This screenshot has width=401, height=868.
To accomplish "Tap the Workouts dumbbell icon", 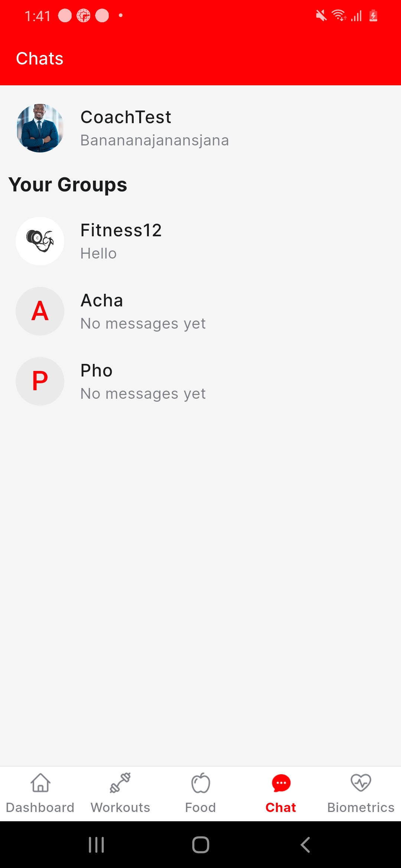I will pos(120,783).
